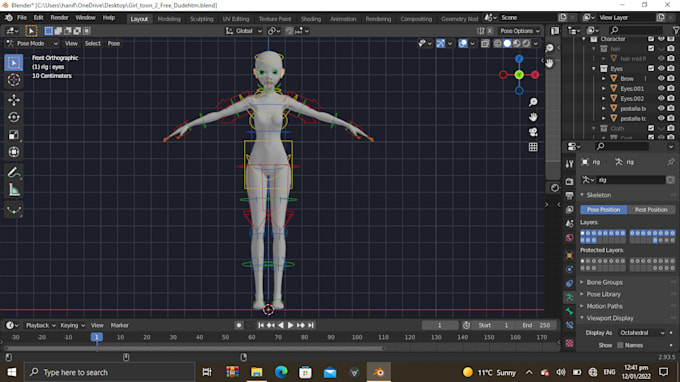Select the Transform tool
The height and width of the screenshot is (382, 680).
pos(14,152)
